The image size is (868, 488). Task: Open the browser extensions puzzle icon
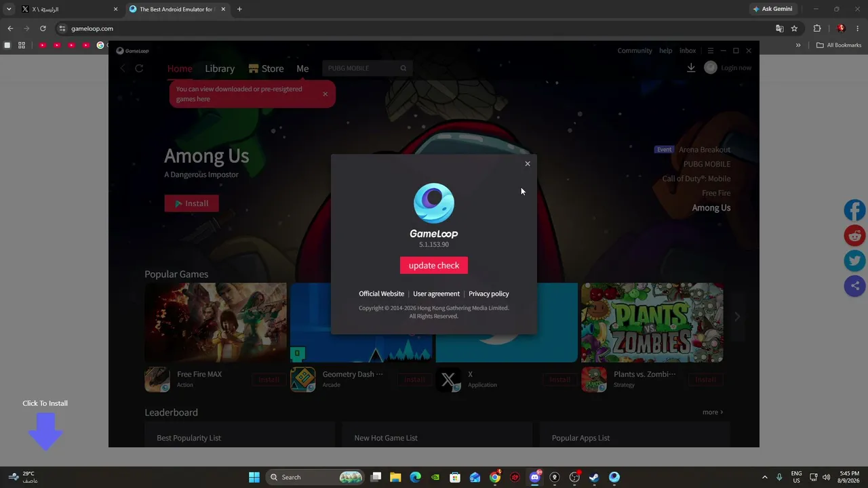click(x=817, y=28)
